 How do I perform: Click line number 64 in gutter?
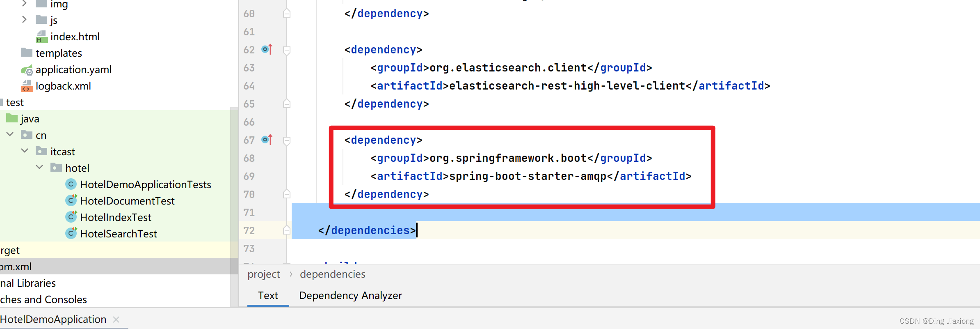[249, 86]
